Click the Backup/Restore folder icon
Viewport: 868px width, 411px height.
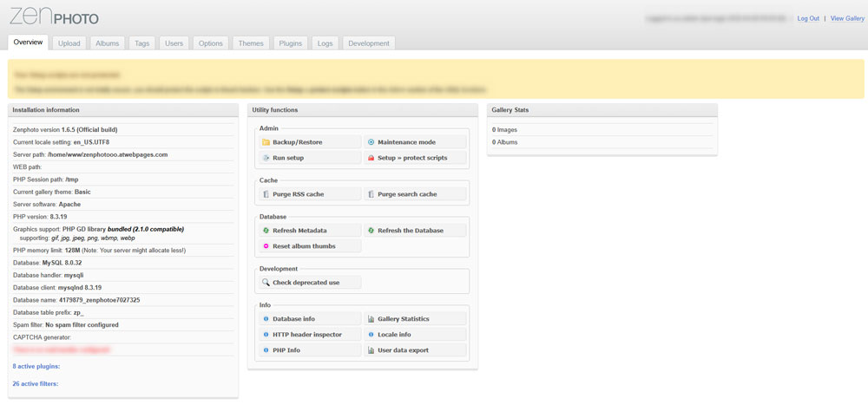point(265,142)
